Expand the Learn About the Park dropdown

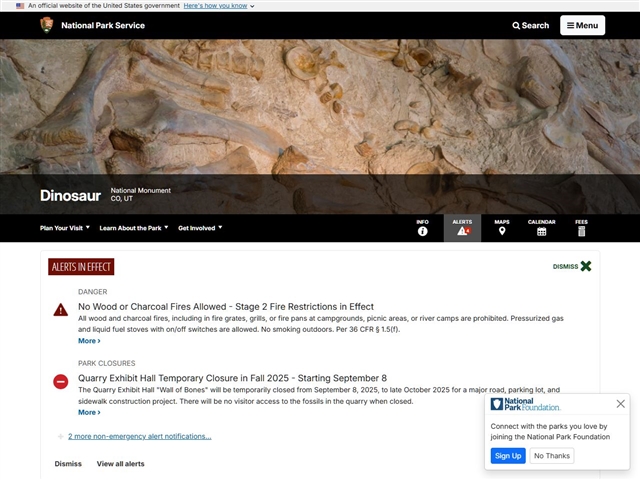pyautogui.click(x=133, y=228)
